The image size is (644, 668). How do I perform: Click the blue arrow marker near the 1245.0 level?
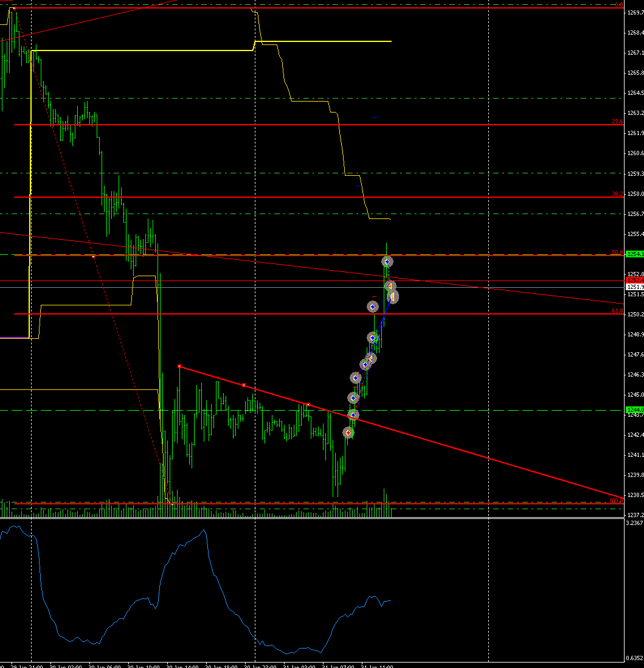[353, 398]
